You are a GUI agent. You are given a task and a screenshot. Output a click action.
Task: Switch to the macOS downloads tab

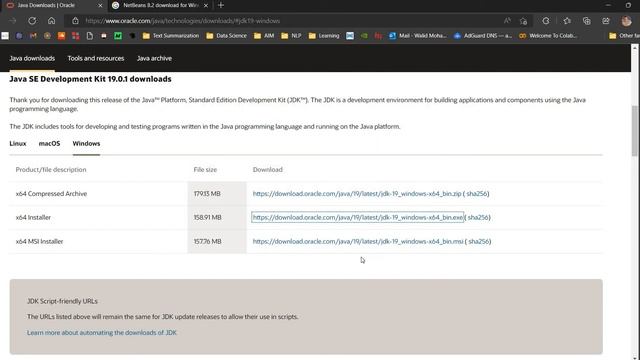pos(49,144)
